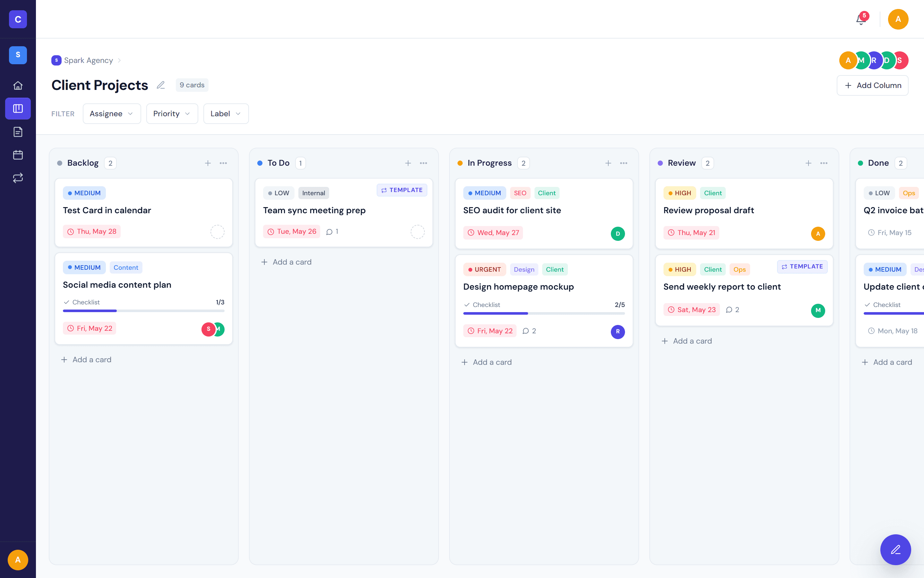The width and height of the screenshot is (924, 578).
Task: Open the recurring templates sidebar icon
Action: [18, 178]
